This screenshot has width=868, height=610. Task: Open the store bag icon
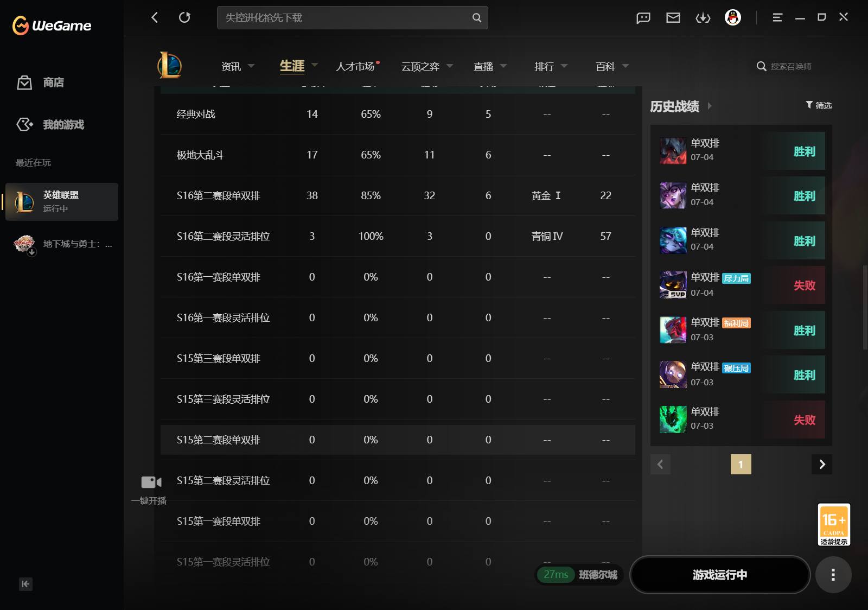click(x=24, y=82)
